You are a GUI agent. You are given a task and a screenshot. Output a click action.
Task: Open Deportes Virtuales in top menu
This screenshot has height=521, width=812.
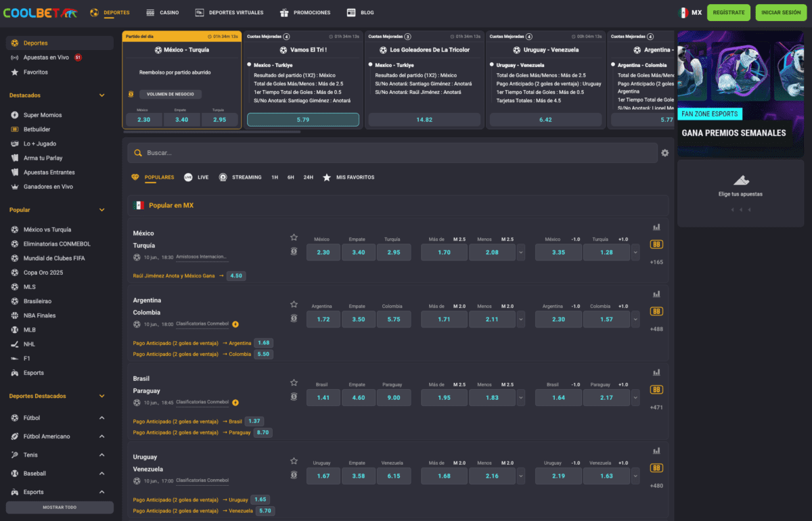pos(229,13)
